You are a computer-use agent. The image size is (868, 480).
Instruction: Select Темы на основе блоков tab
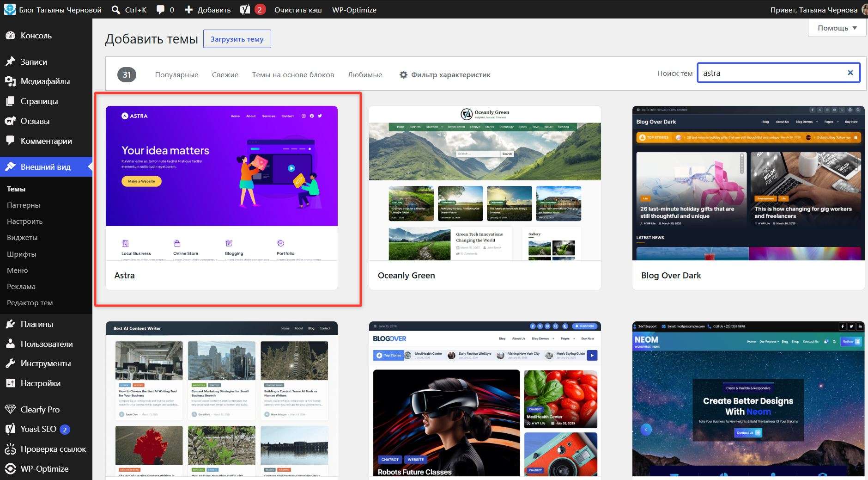point(293,74)
